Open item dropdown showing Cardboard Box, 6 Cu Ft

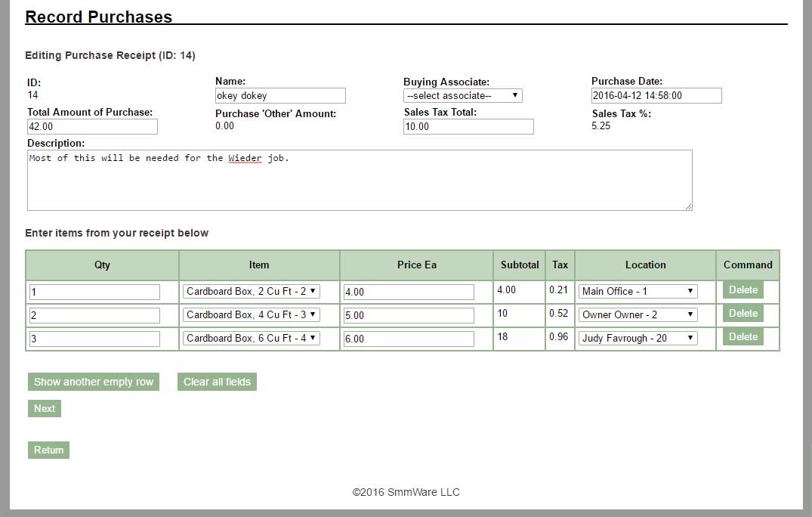click(252, 338)
